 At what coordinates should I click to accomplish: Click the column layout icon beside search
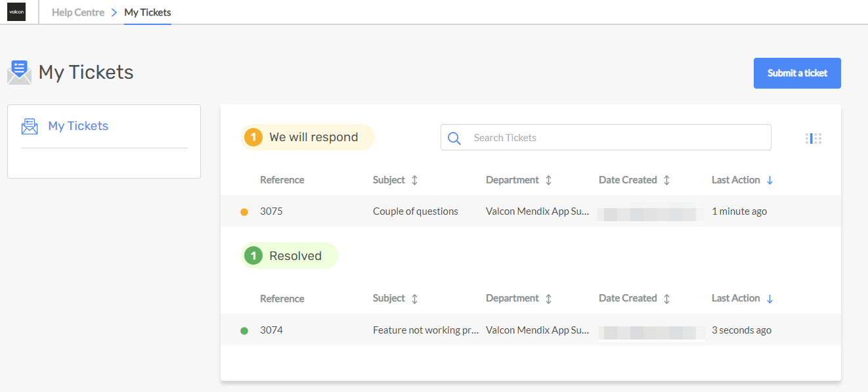[814, 139]
